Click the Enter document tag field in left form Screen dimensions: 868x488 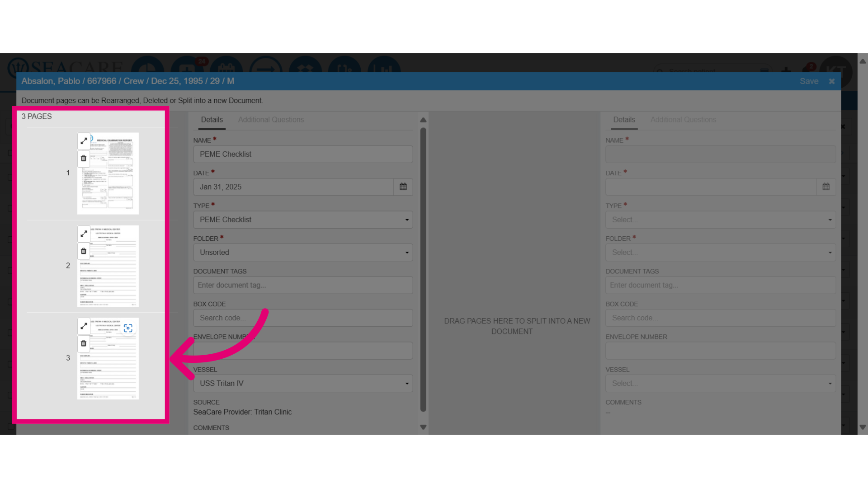tap(303, 285)
